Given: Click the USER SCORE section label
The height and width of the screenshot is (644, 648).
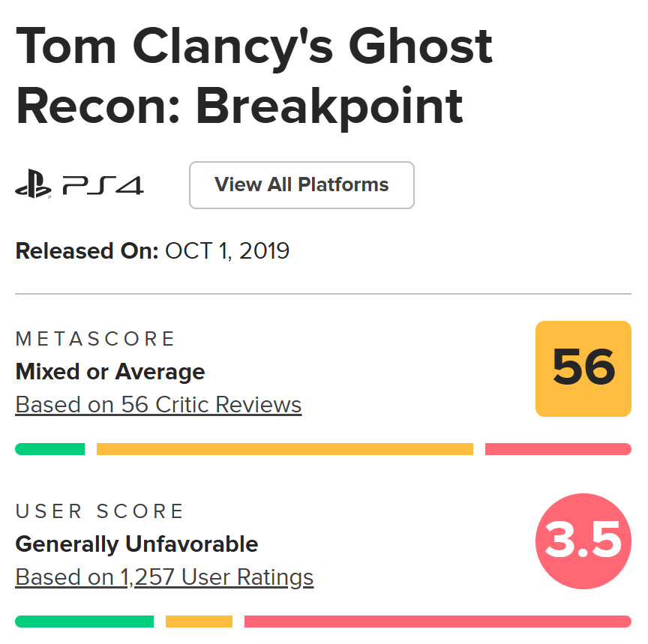Looking at the screenshot, I should 100,511.
